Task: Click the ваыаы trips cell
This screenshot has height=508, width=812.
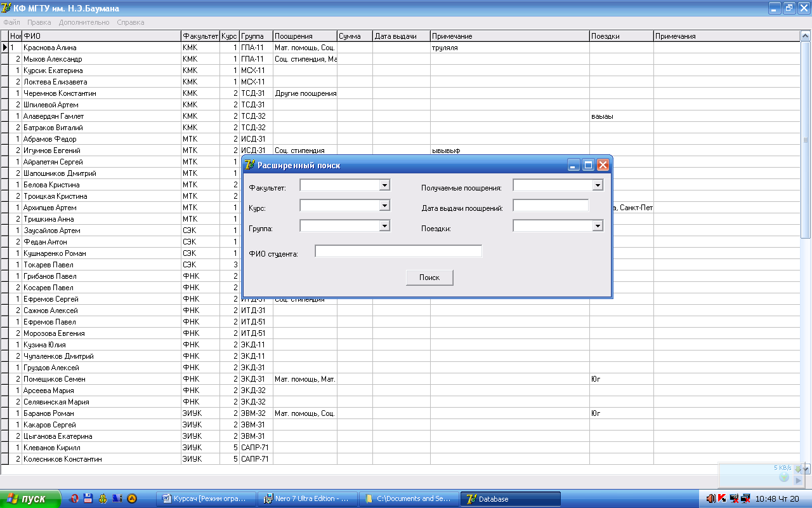Action: pyautogui.click(x=622, y=116)
